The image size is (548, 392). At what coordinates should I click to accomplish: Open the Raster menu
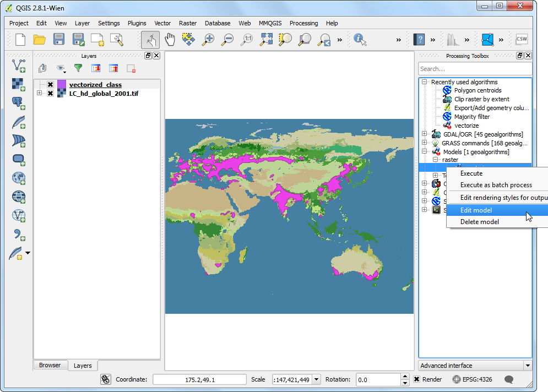point(187,23)
